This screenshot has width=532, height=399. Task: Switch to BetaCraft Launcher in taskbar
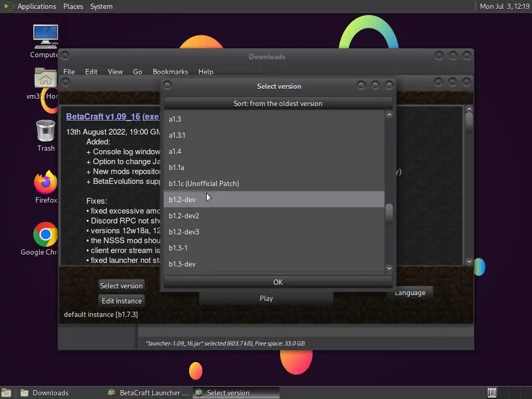148,393
